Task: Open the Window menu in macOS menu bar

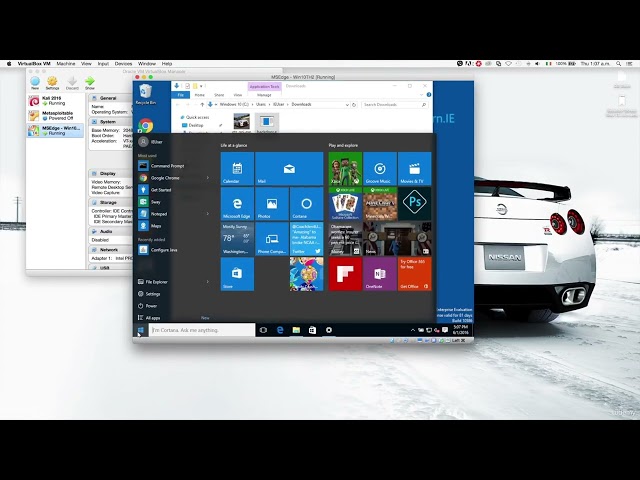Action: [147, 64]
